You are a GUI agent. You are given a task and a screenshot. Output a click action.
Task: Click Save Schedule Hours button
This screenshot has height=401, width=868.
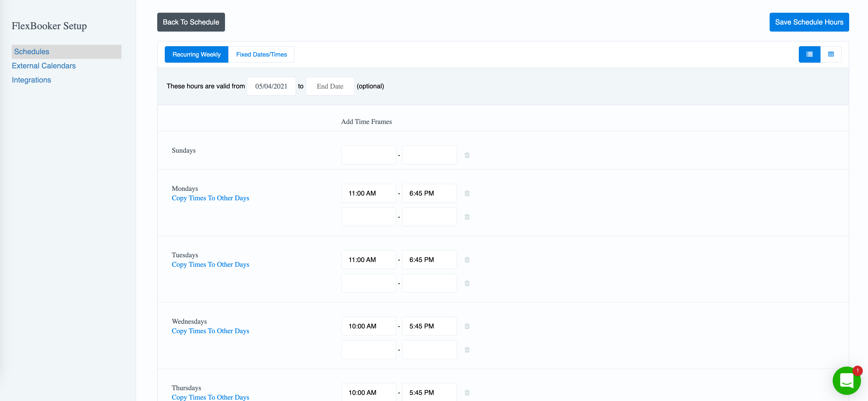pos(809,22)
